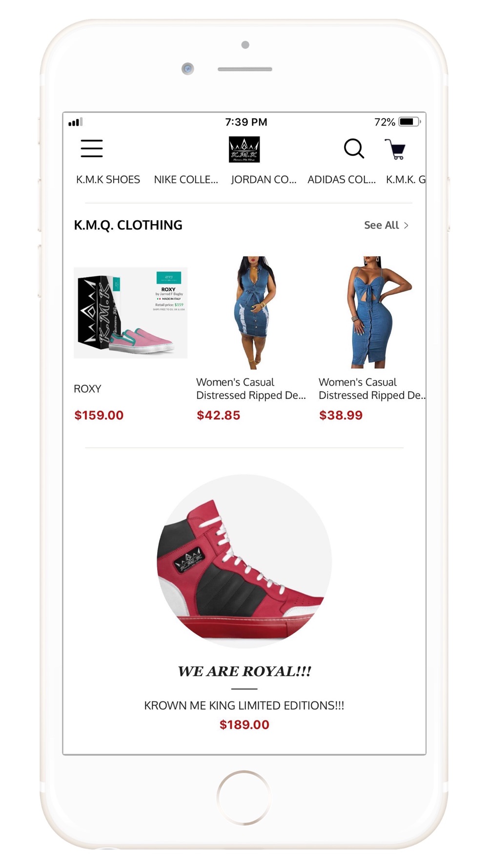This screenshot has width=488, height=868.
Task: Select the K.M.K SHOES tab
Action: coord(108,179)
